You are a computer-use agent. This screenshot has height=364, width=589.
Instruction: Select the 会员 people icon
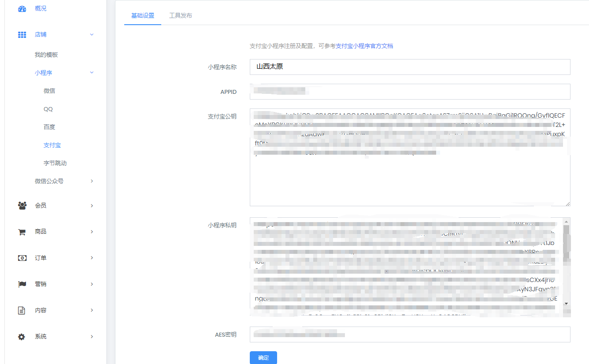[22, 205]
